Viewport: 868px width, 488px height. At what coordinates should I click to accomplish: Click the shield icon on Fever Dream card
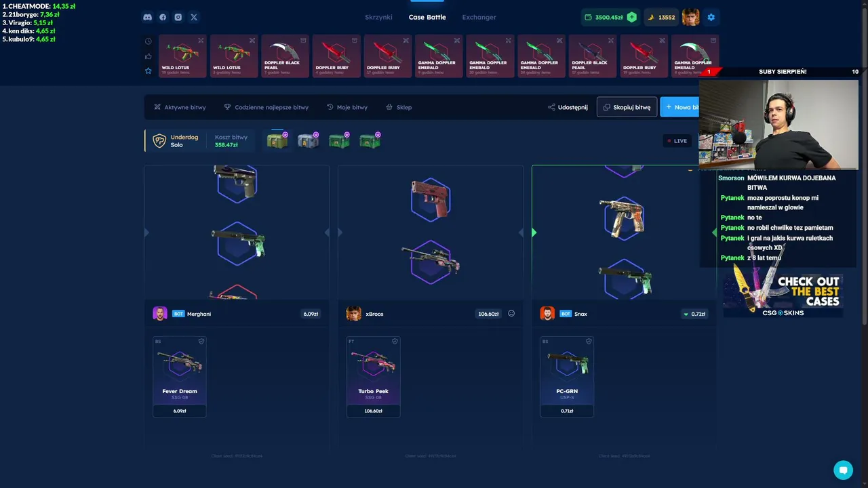point(201,342)
